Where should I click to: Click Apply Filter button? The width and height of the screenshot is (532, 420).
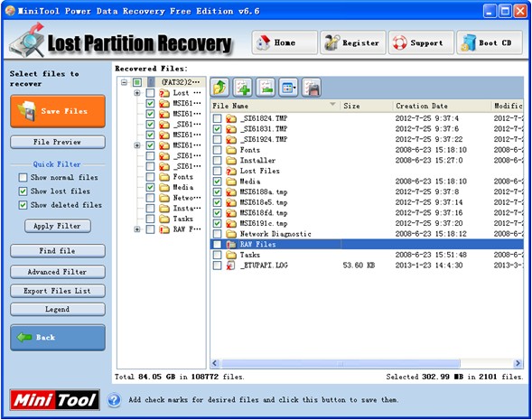pyautogui.click(x=58, y=227)
